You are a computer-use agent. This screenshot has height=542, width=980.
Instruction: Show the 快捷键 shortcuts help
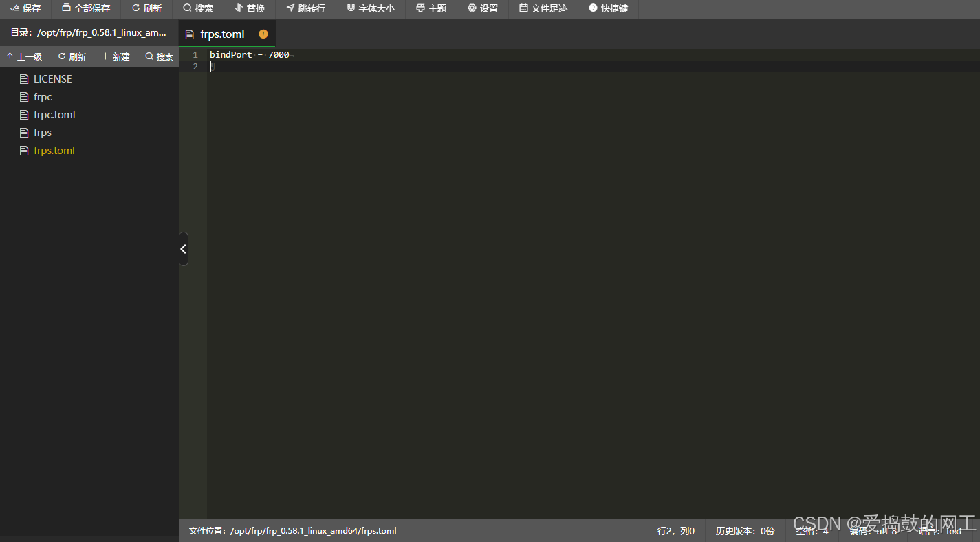pos(609,8)
